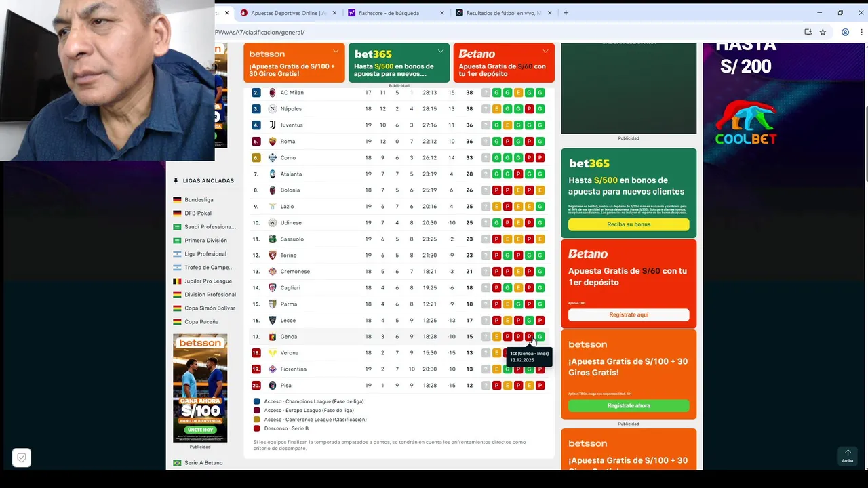Expand the Betano banner chevron
Image resolution: width=868 pixels, height=488 pixels.
coord(545,52)
